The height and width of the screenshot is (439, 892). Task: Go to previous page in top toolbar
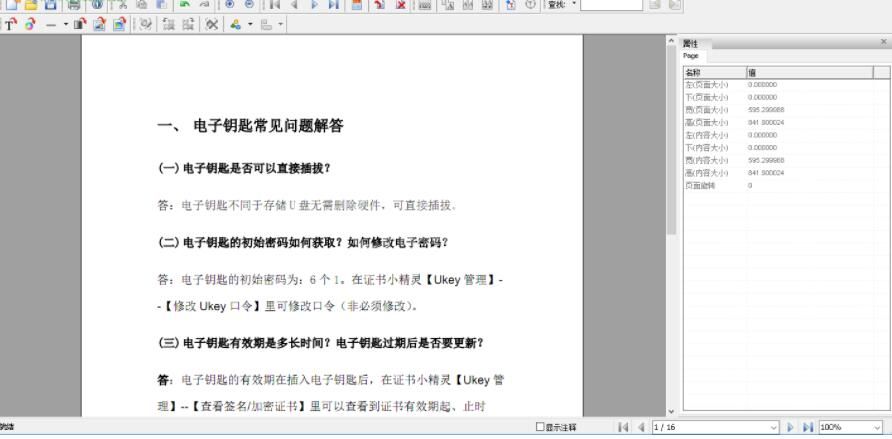(294, 5)
